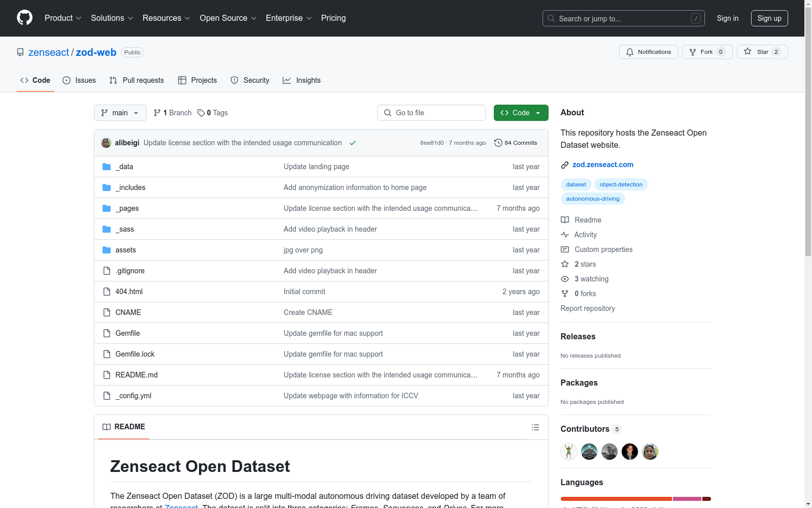The height and width of the screenshot is (508, 812).
Task: Select the README tab heading
Action: pos(124,427)
